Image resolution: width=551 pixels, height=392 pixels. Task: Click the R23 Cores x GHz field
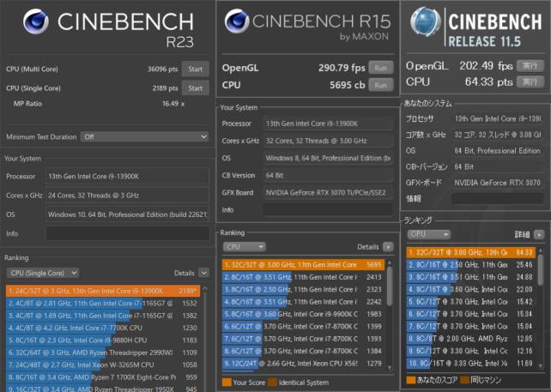128,196
